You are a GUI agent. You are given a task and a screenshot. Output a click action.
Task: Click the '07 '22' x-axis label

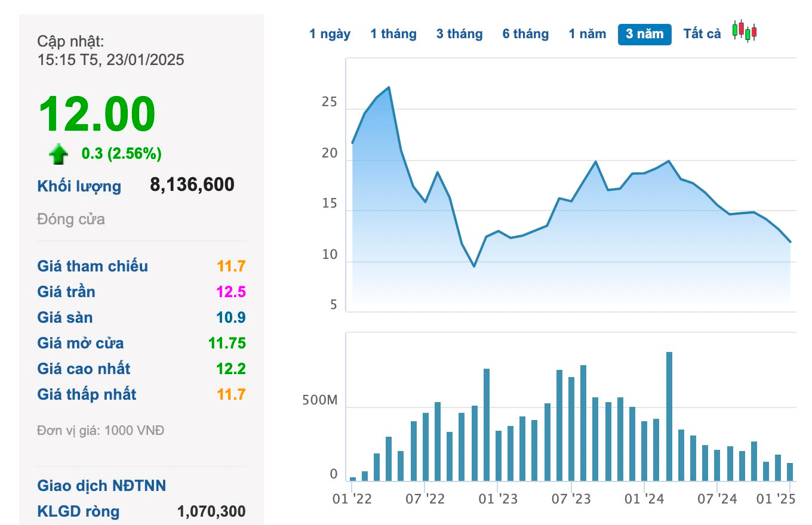tap(425, 499)
